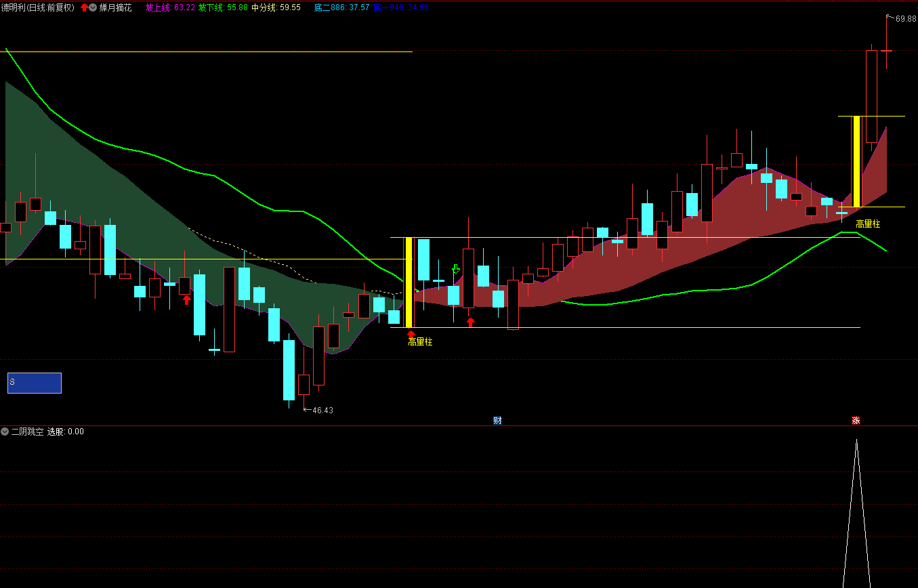Image resolution: width=918 pixels, height=588 pixels.
Task: Click the 底二886: 37.57 value
Action: click(341, 7)
